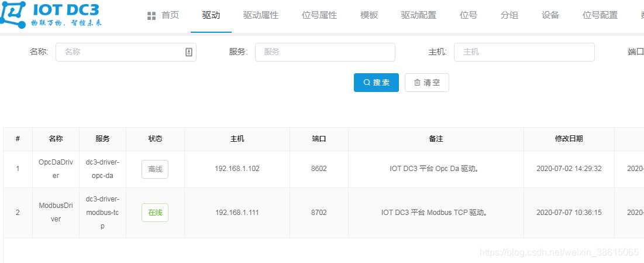Click the 端口 column header

(x=319, y=139)
